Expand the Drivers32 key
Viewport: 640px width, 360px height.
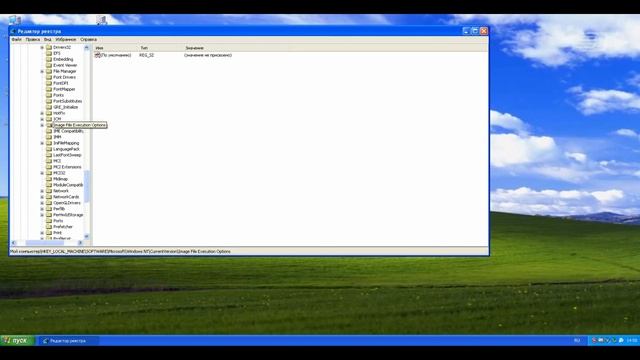coord(42,47)
